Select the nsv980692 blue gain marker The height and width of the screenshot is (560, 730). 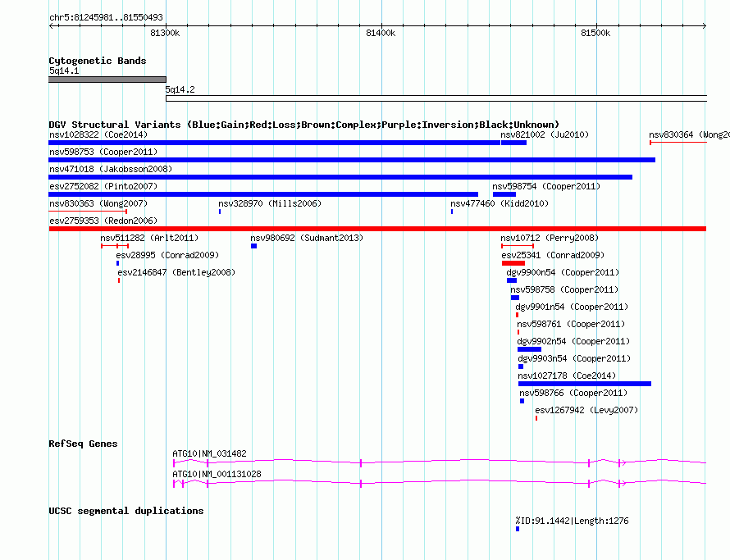[253, 246]
